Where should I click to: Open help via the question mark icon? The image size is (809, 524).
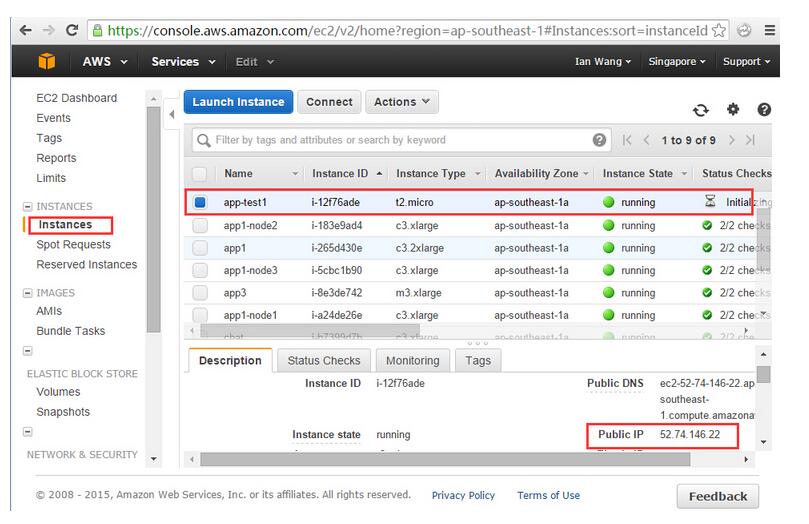pos(764,109)
